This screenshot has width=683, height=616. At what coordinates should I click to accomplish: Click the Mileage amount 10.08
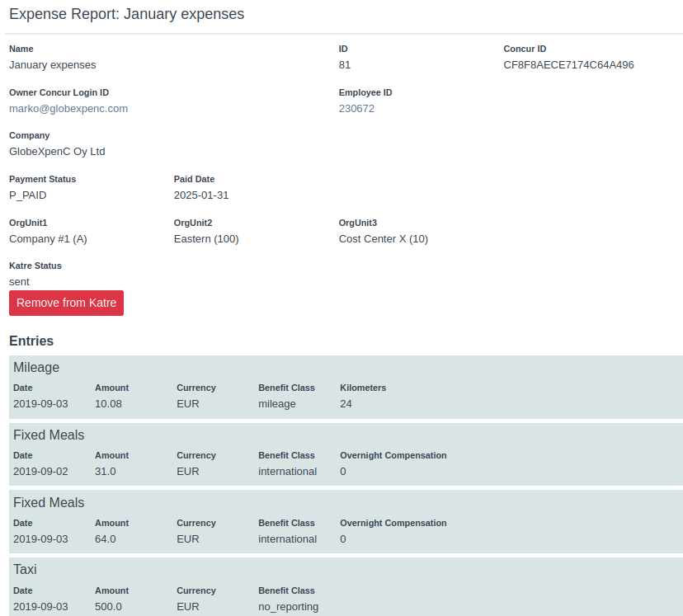[108, 404]
